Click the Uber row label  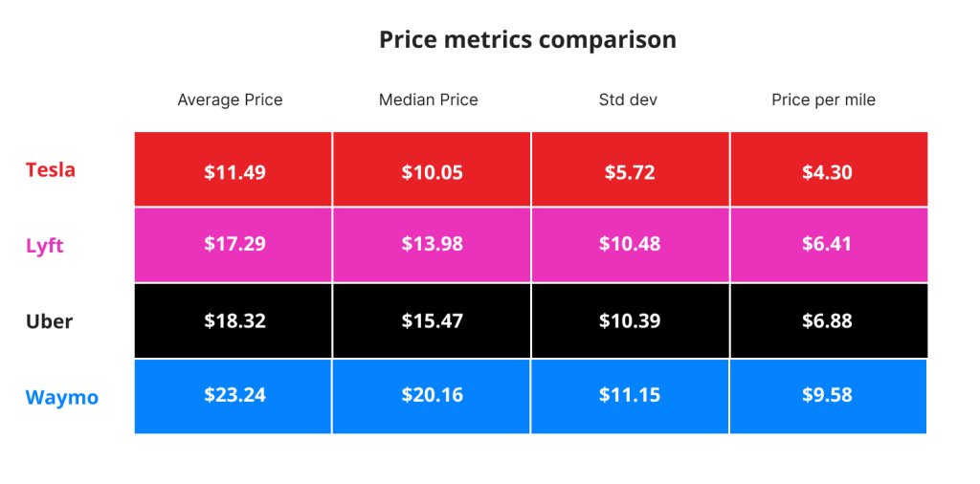[49, 321]
